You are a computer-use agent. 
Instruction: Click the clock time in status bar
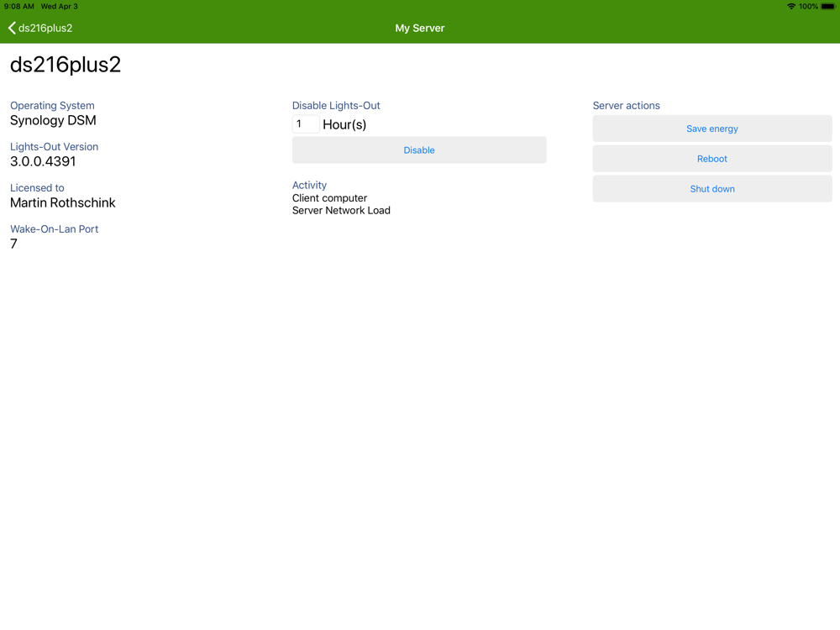pos(18,7)
